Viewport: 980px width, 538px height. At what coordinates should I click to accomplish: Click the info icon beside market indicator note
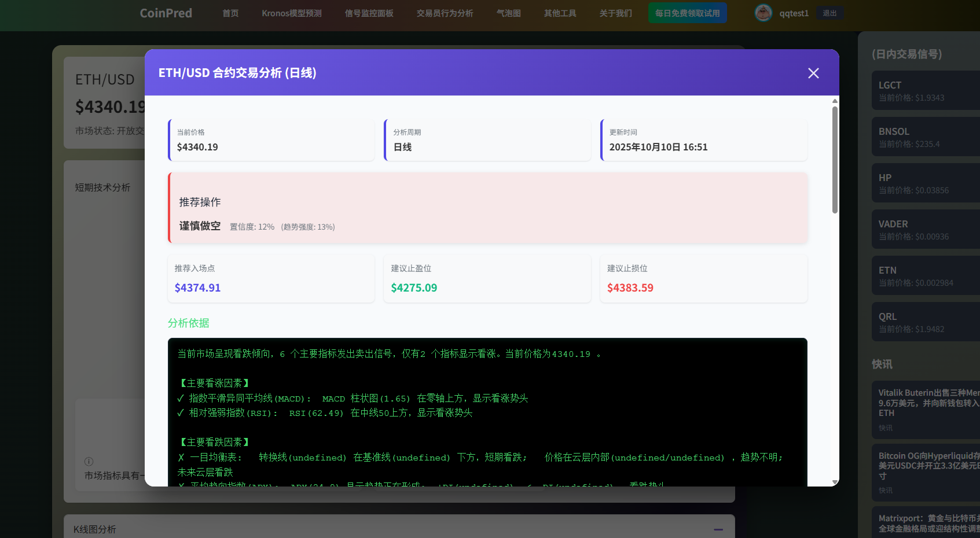(x=89, y=461)
